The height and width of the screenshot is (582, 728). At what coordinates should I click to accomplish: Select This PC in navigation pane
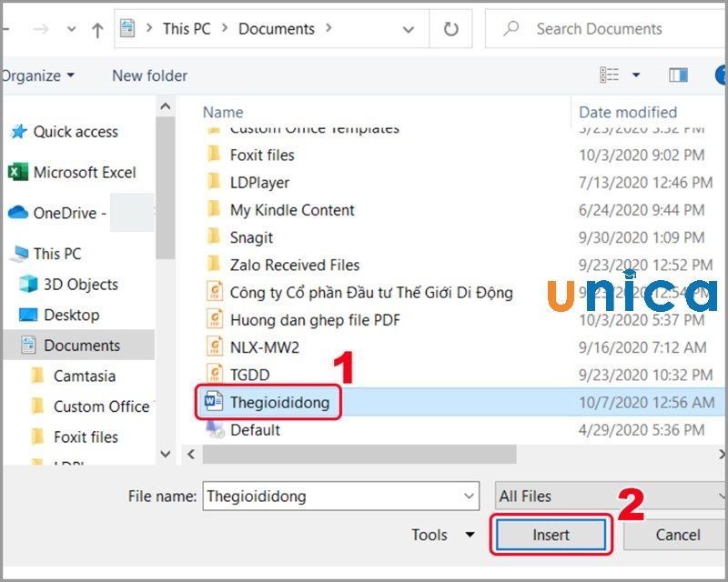tap(57, 254)
